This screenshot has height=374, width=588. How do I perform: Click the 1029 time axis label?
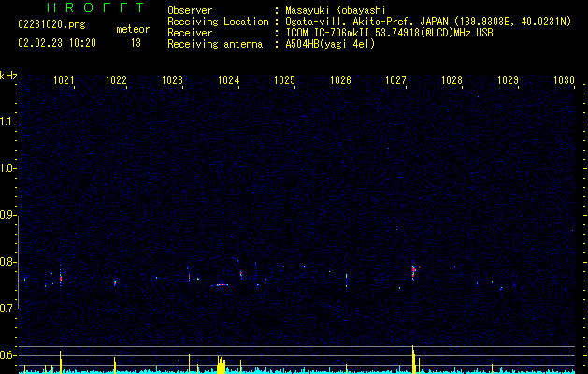tap(508, 80)
